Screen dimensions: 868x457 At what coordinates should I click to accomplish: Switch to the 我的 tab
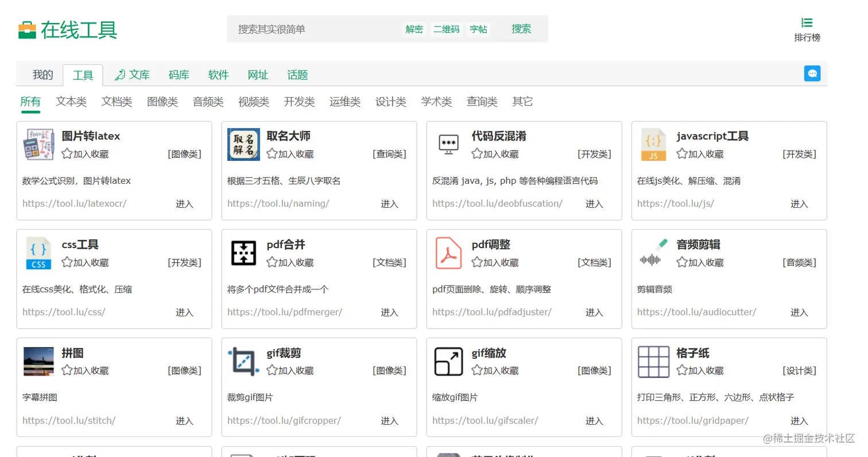pos(42,75)
